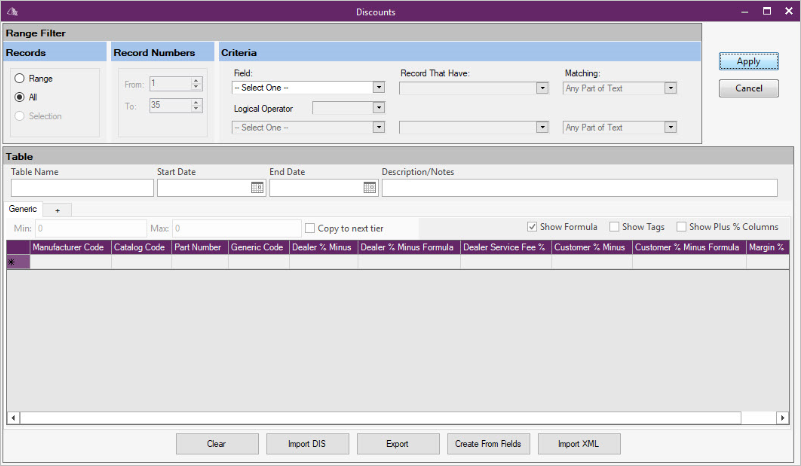Toggle Copy to next tier checkbox
The image size is (801, 466).
coord(310,228)
